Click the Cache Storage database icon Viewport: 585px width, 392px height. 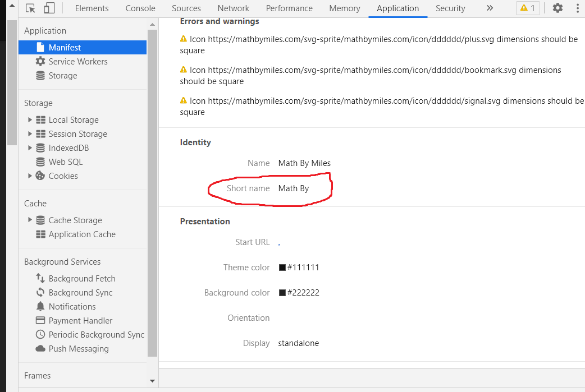tap(40, 220)
